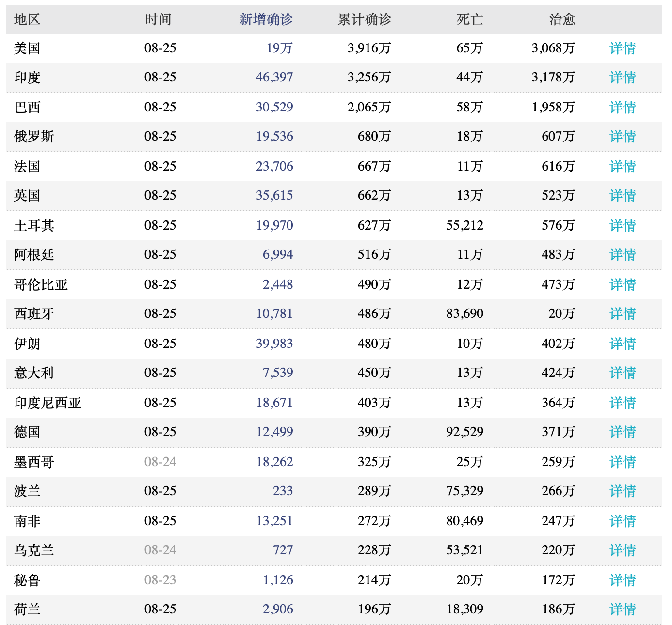
Task: Open details for 德国
Action: pyautogui.click(x=622, y=432)
